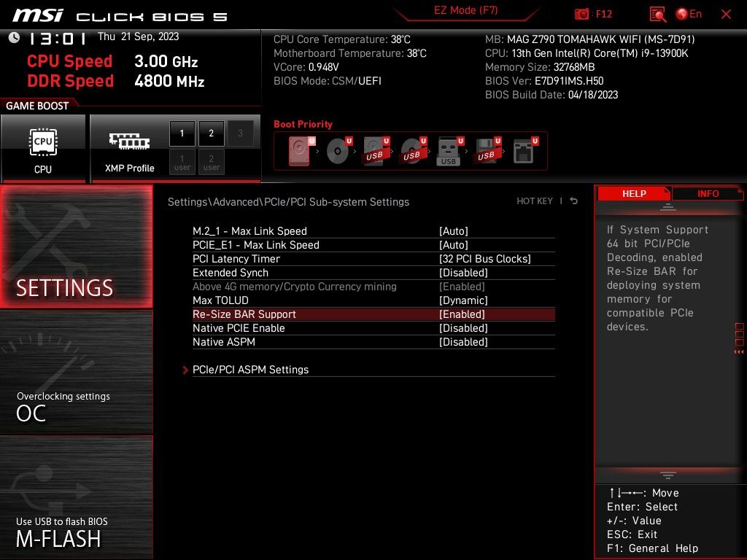
Task: Close the BIOS with the X icon
Action: pos(726,14)
